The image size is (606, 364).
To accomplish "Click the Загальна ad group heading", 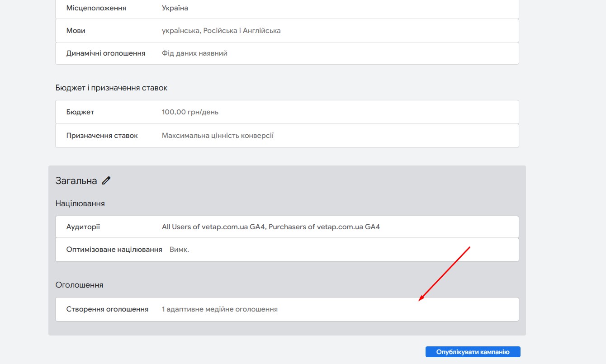I will (76, 181).
